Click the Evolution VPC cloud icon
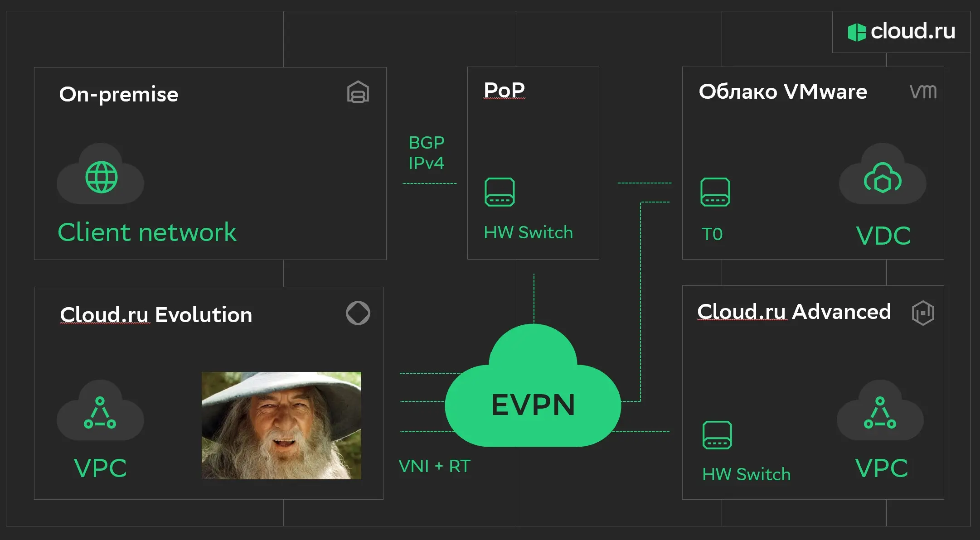Image resolution: width=980 pixels, height=540 pixels. [x=101, y=410]
